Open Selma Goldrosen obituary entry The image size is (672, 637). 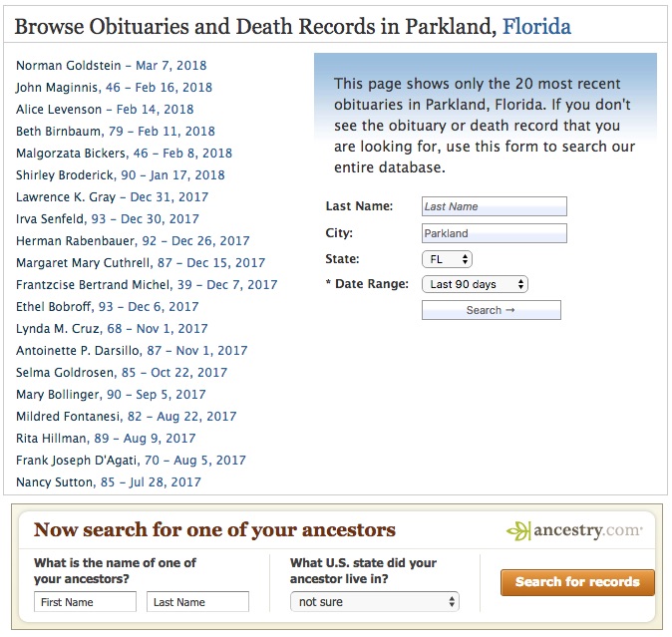pyautogui.click(x=122, y=372)
